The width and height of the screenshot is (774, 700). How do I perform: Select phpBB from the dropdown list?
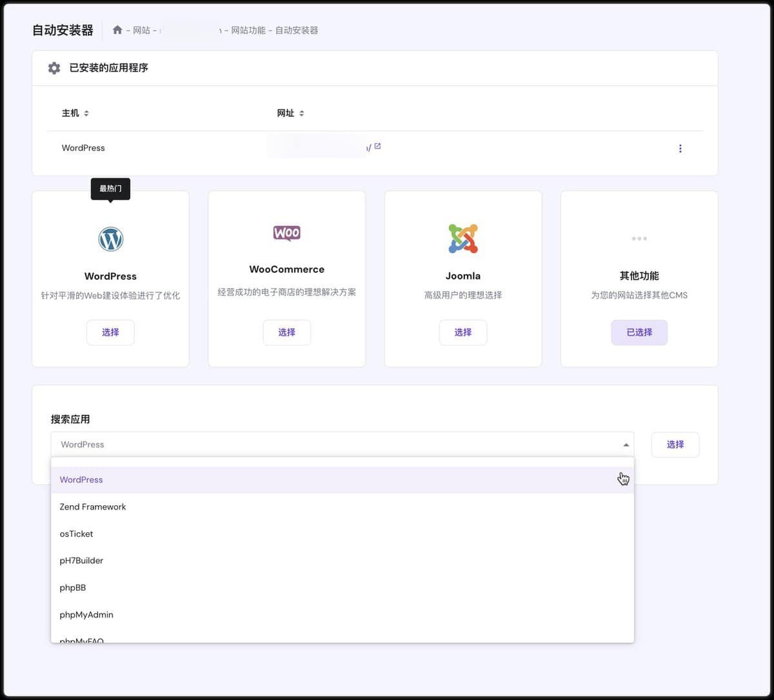[x=342, y=588]
